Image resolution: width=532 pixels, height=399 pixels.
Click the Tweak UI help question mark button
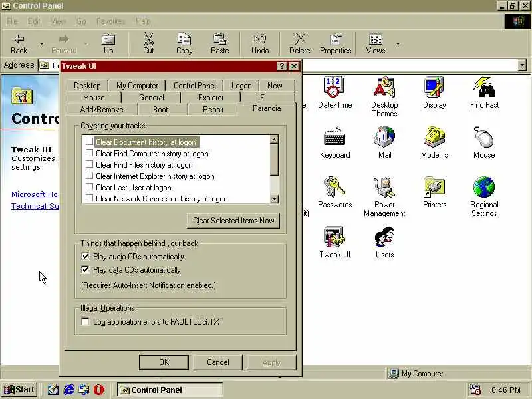point(281,66)
